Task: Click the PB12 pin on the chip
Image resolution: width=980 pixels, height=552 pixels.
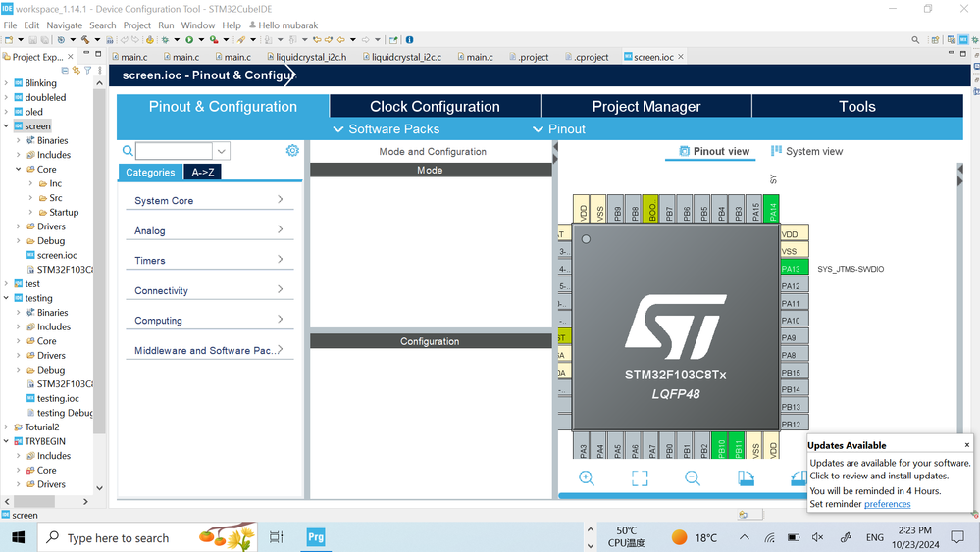Action: 795,424
